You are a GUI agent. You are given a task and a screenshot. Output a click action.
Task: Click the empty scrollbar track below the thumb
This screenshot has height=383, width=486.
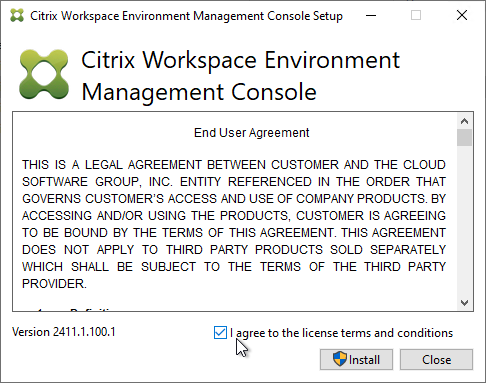(x=464, y=220)
